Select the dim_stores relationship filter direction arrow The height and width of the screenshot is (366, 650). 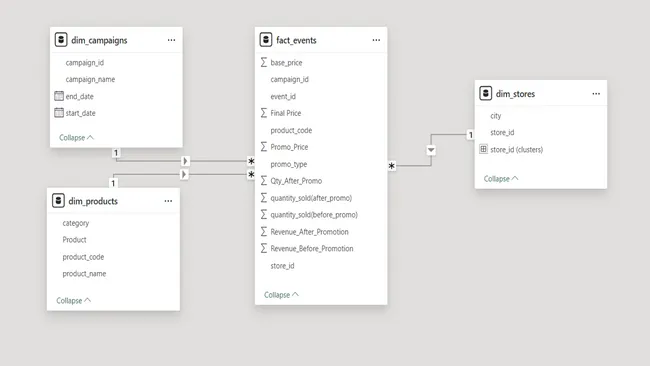click(x=431, y=150)
